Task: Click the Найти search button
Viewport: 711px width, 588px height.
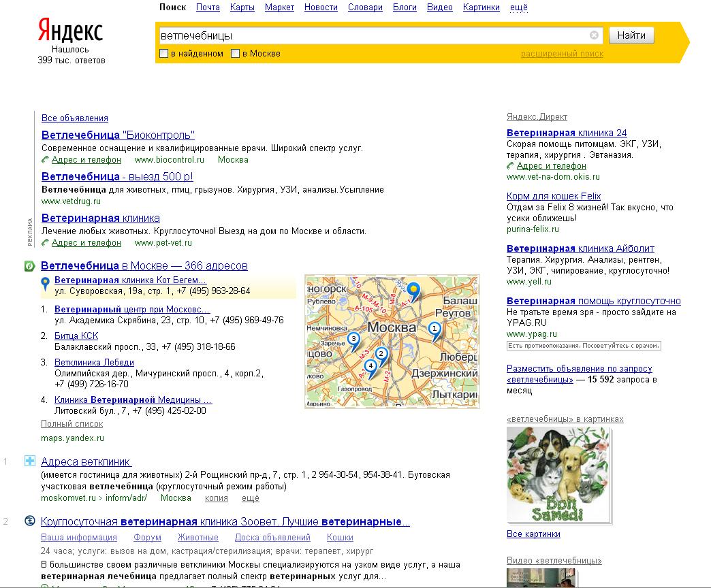Action: (631, 35)
